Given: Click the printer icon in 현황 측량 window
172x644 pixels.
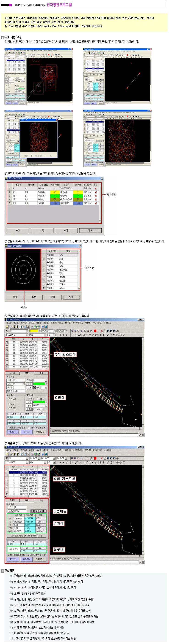Looking at the screenshot, I should pyautogui.click(x=117, y=331).
